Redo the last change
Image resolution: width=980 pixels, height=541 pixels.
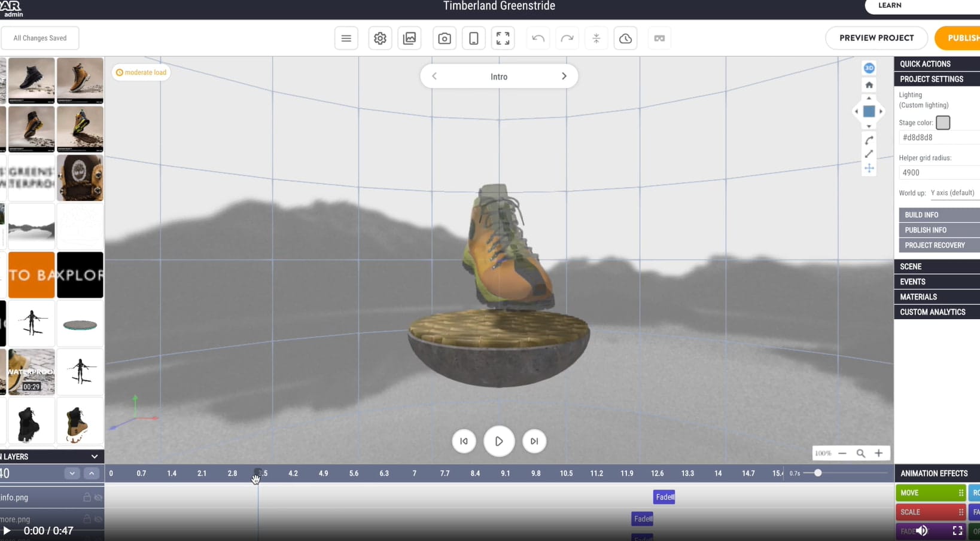(x=567, y=38)
